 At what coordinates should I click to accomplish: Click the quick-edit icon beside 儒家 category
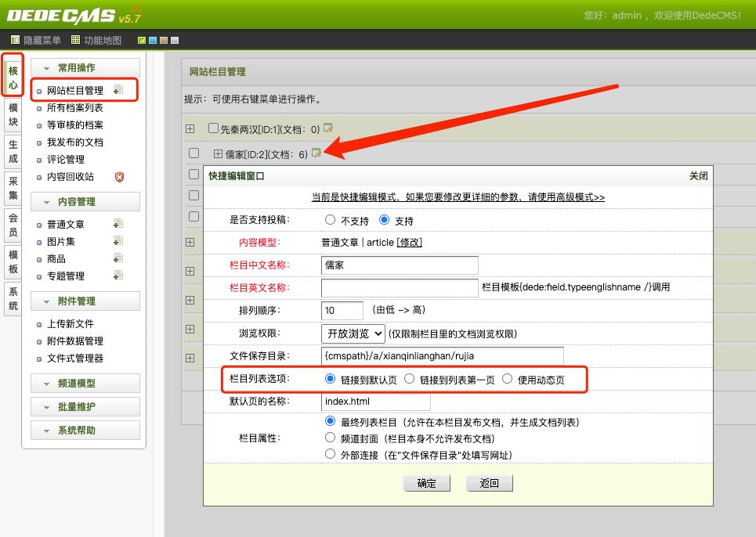pos(317,153)
